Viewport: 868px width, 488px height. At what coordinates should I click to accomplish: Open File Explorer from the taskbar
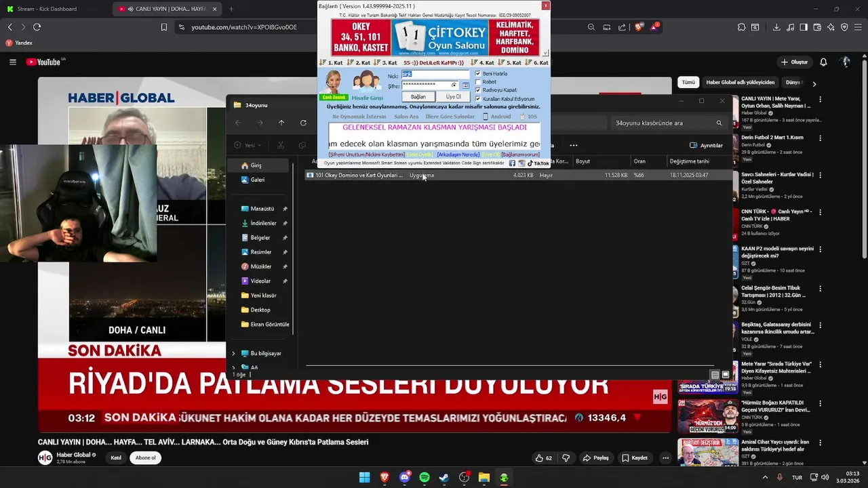point(484,477)
